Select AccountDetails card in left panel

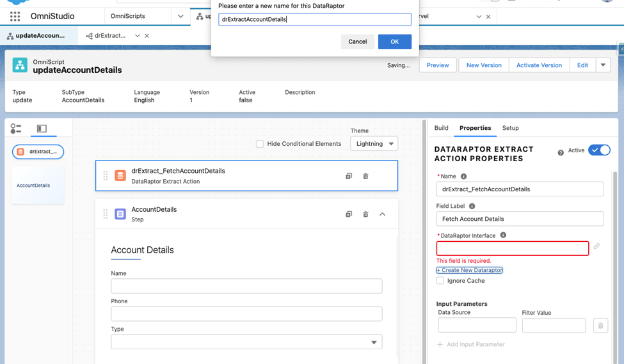click(x=38, y=186)
